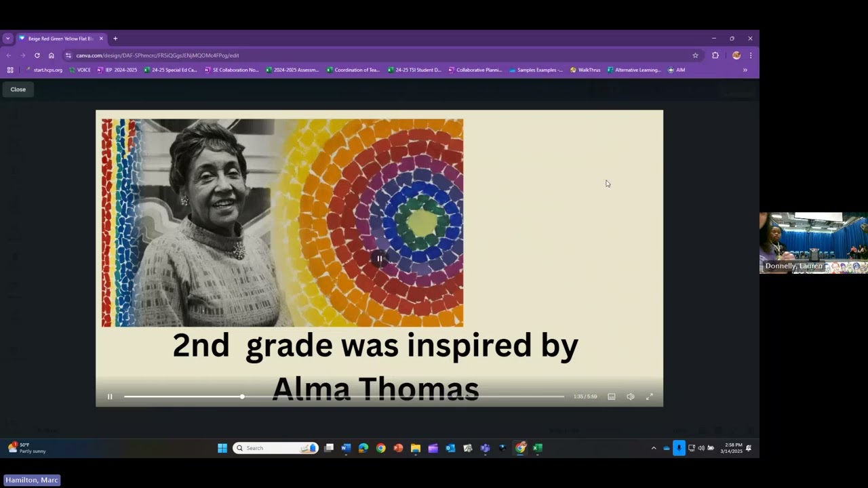
Task: Pause the video with the player bar button
Action: [110, 396]
